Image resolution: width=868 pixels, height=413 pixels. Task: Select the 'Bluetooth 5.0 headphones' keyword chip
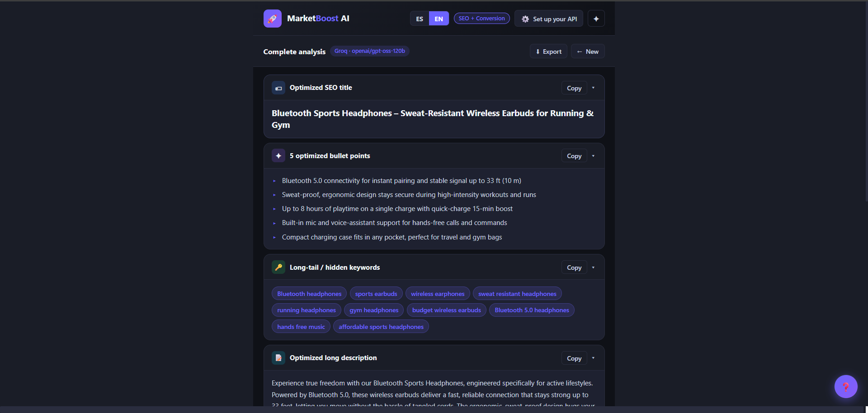[x=532, y=310]
